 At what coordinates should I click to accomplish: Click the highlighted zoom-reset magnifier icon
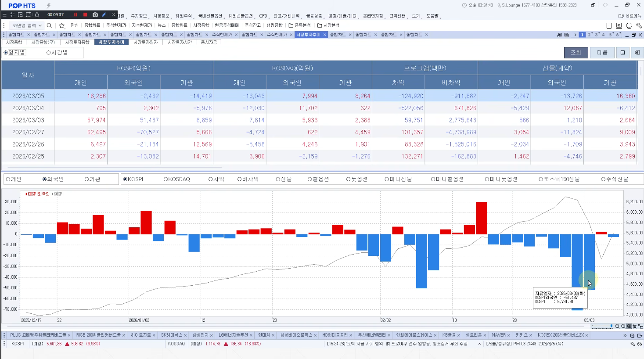[629, 327]
